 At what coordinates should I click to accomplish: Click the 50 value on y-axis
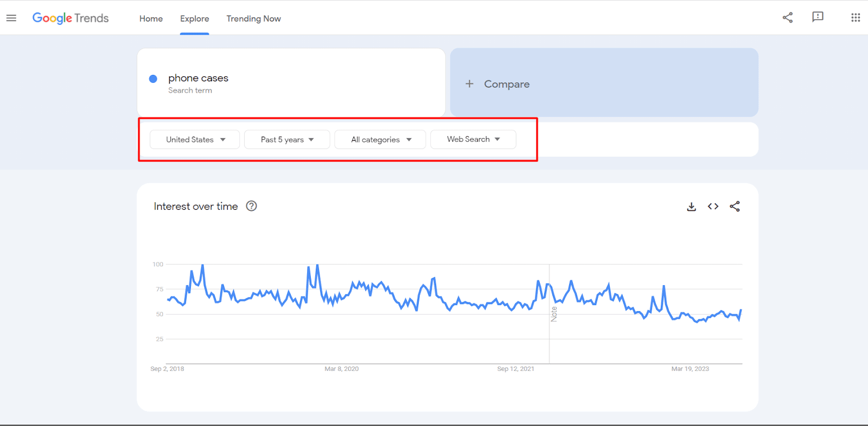[x=159, y=314]
